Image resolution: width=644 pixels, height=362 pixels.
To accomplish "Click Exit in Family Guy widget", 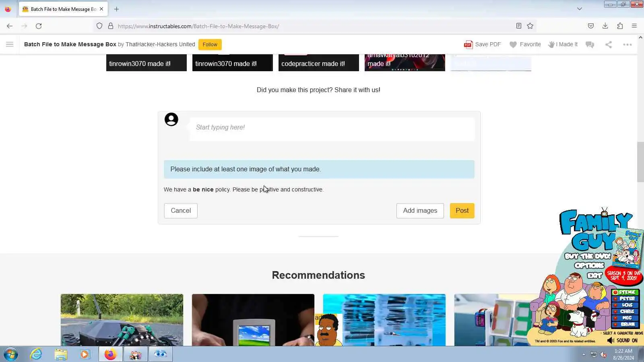I will (594, 276).
